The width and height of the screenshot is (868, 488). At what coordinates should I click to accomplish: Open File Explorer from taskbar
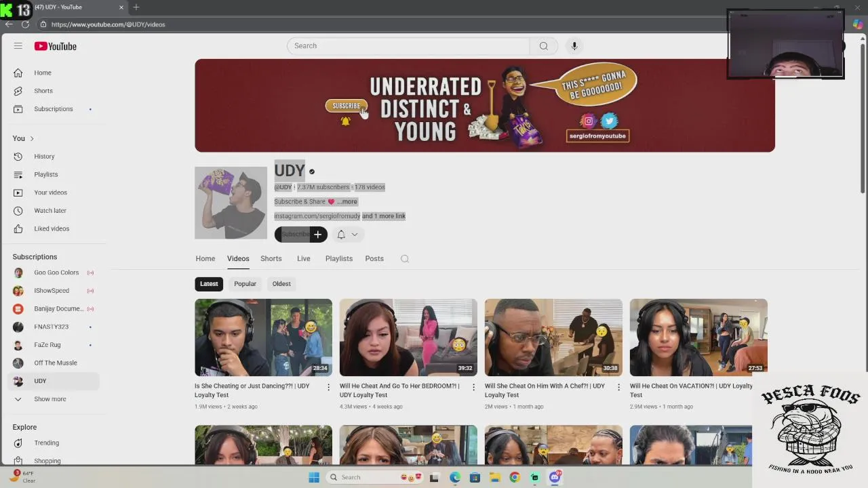coord(494,477)
